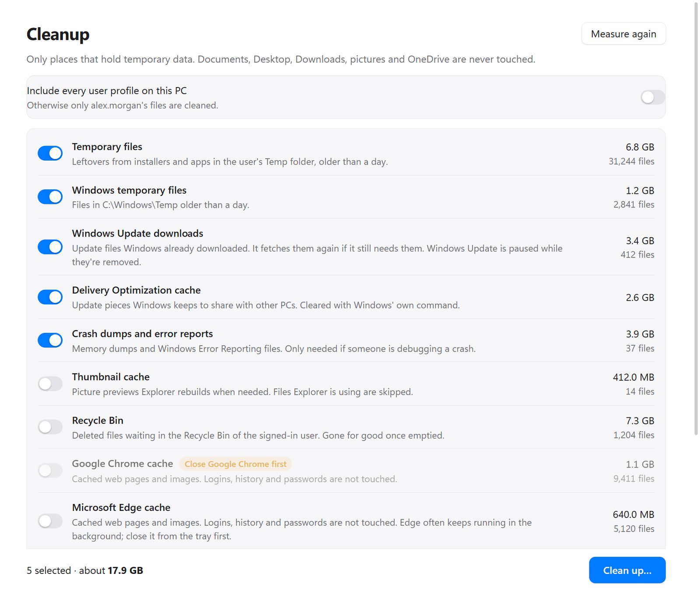Disable Windows temporary files toggle
Screen dimensions: 700x591
tap(50, 197)
